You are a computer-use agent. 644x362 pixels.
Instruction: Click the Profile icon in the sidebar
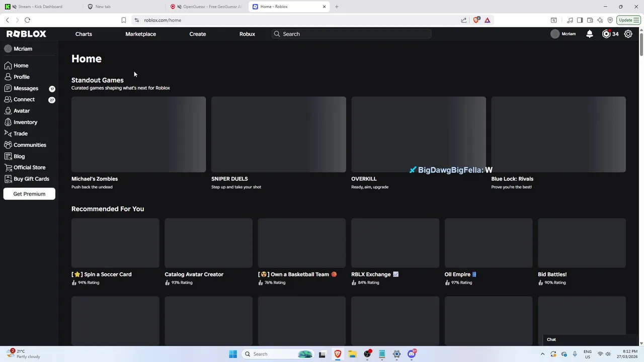(8, 77)
